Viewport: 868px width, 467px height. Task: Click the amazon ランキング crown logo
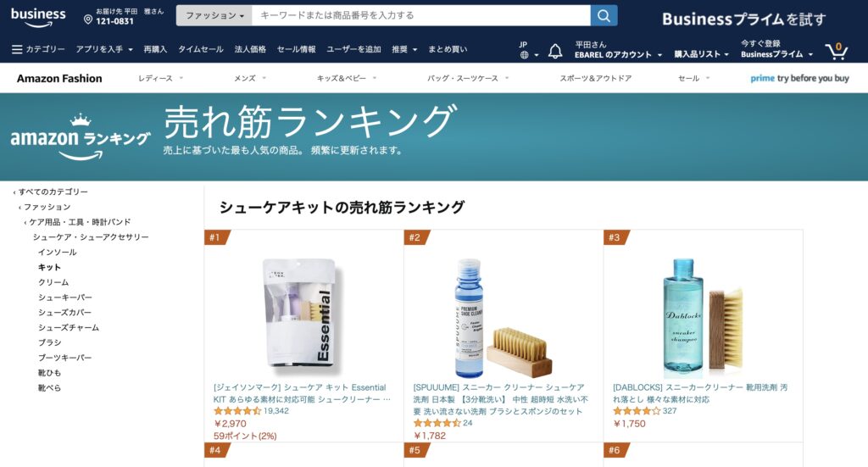[x=81, y=136]
